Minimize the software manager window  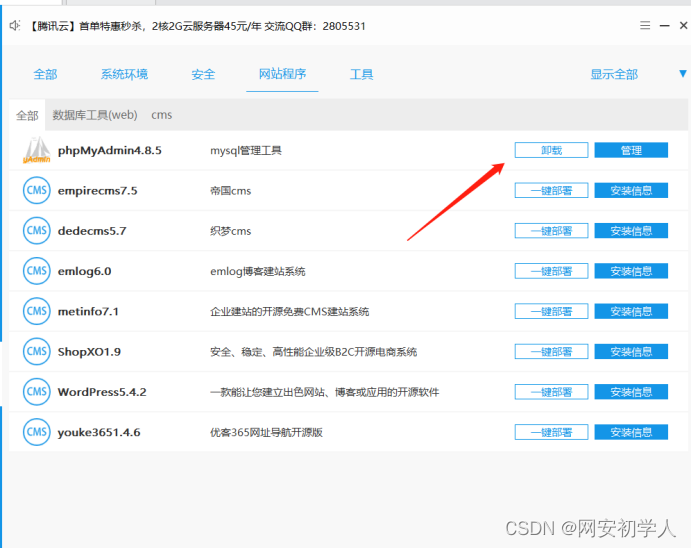click(665, 26)
